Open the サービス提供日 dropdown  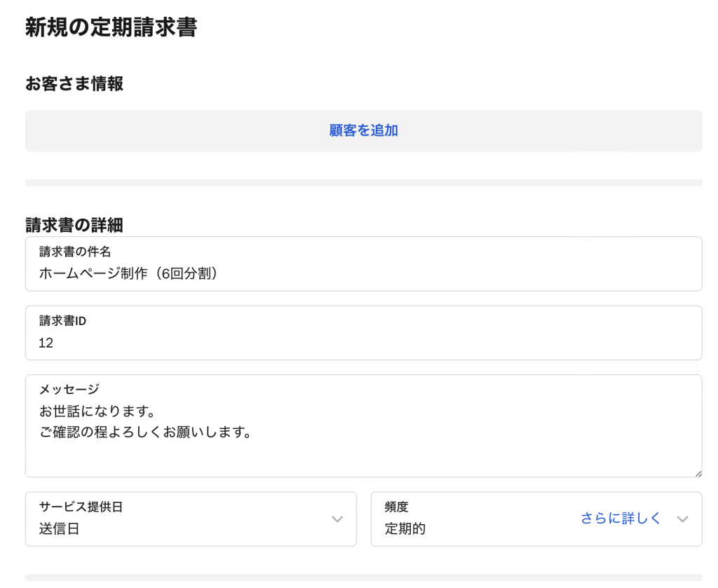[191, 519]
